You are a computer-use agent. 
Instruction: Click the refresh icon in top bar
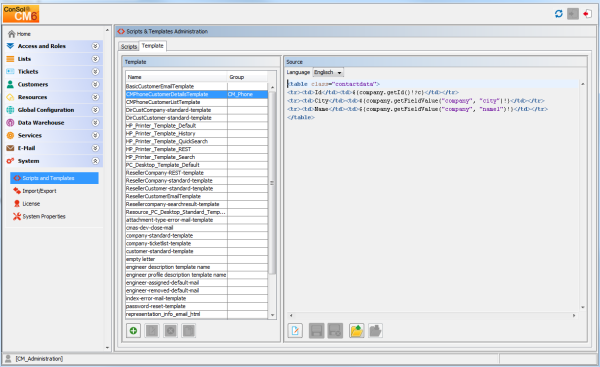(x=559, y=14)
